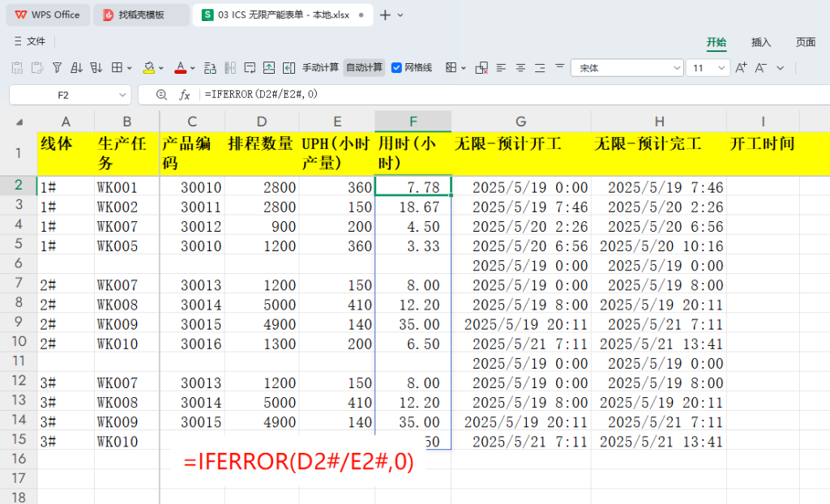Switch to 手动计算 manual calculation
Screen dimensions: 830x504
tap(320, 68)
